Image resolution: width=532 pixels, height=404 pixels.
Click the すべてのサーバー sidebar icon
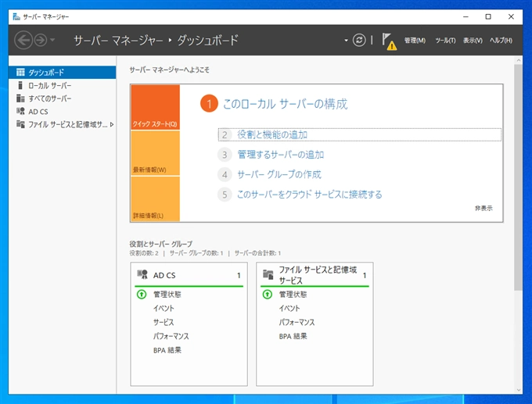point(20,98)
